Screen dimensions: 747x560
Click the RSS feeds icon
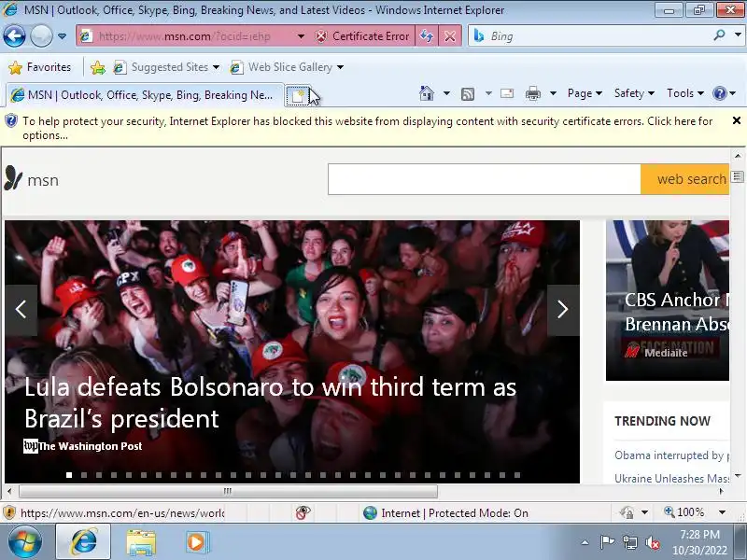[x=468, y=94]
